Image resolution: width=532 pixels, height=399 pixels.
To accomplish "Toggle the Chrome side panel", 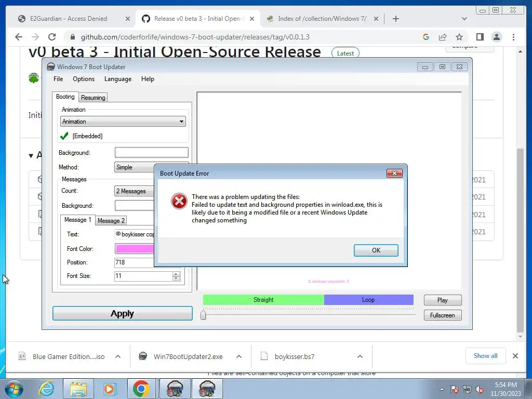I will click(x=480, y=37).
